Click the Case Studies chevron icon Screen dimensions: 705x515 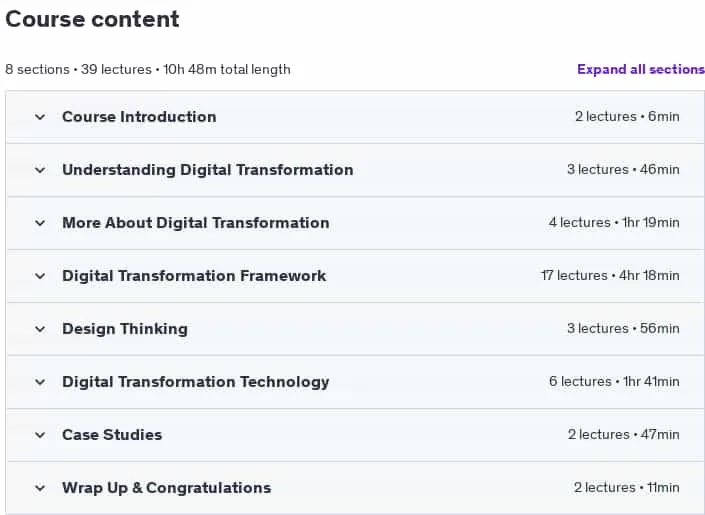click(40, 435)
